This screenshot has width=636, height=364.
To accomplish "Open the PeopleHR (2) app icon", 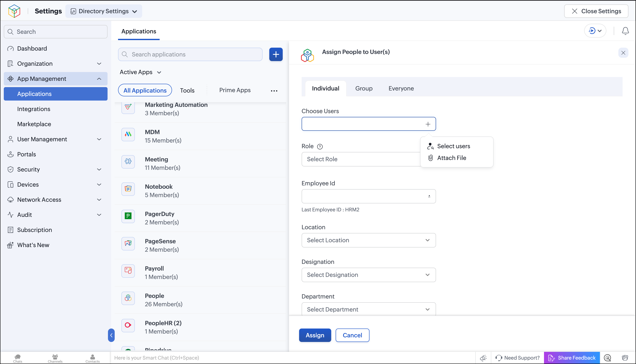I will tap(128, 325).
